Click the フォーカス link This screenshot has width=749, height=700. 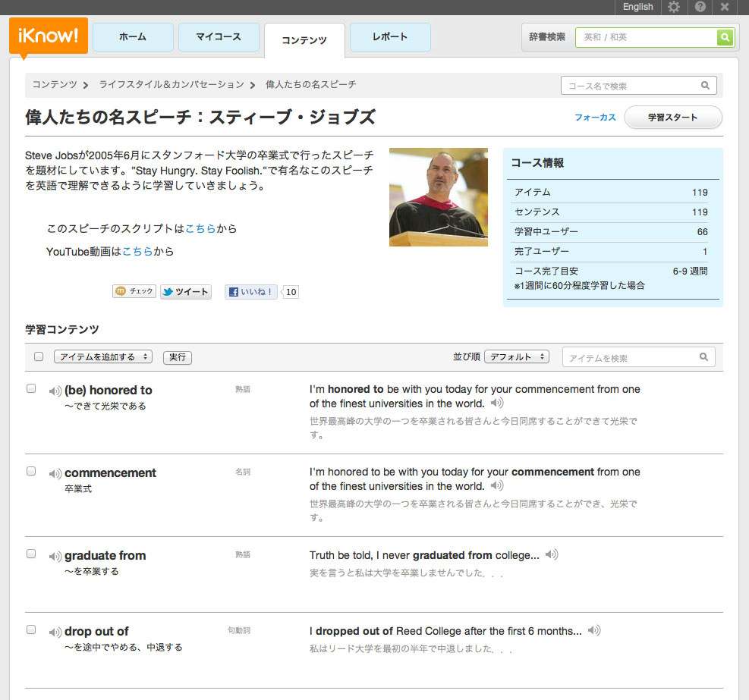[x=595, y=118]
